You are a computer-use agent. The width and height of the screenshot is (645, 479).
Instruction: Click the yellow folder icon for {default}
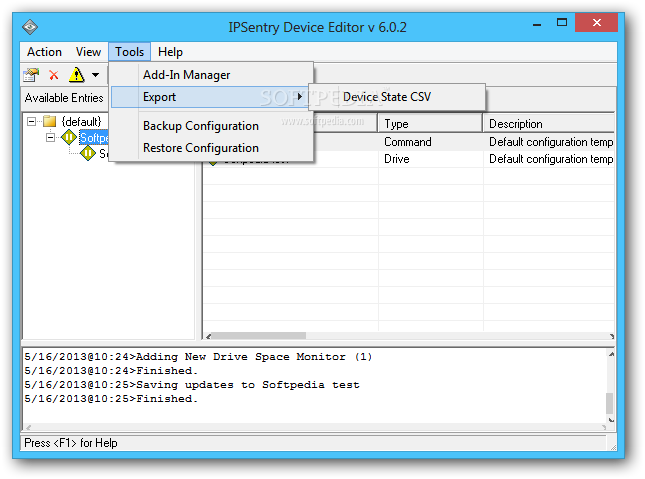click(50, 121)
